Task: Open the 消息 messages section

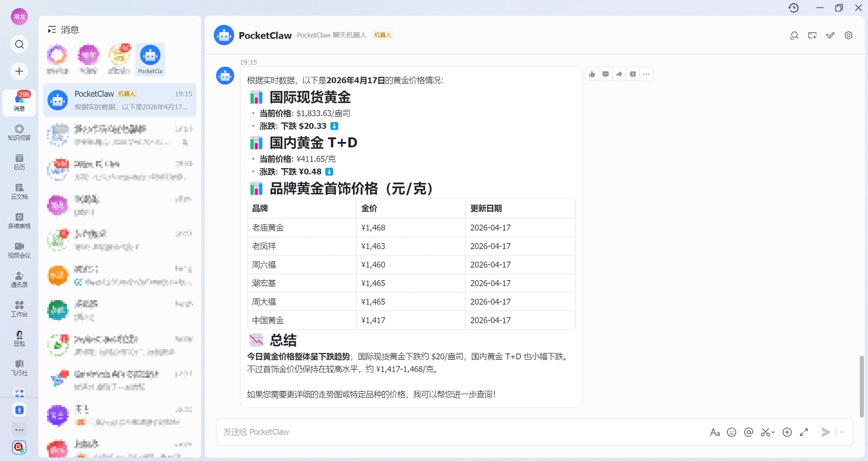Action: coord(19,103)
